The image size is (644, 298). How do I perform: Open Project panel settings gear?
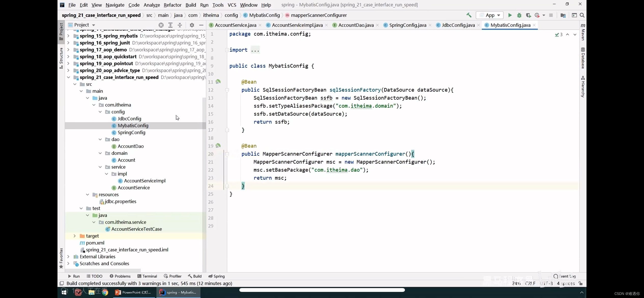click(192, 25)
